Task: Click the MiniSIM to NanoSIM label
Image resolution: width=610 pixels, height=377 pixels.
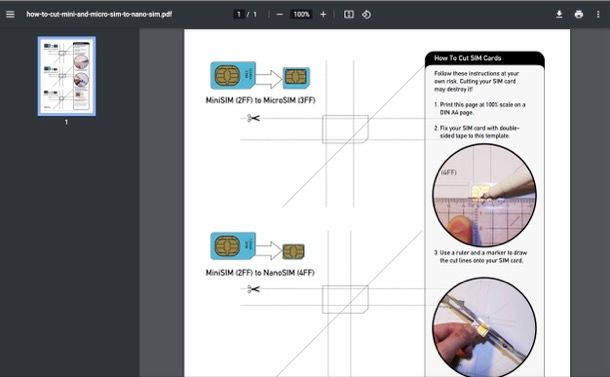Action: click(x=260, y=273)
